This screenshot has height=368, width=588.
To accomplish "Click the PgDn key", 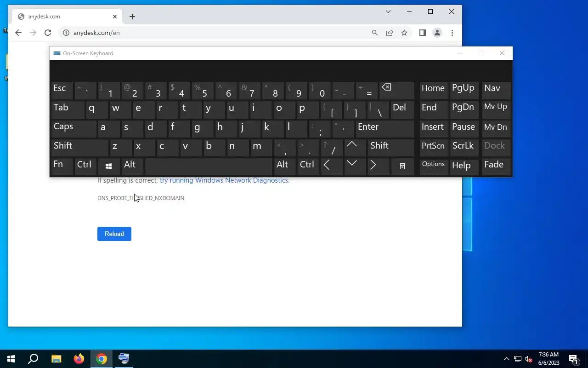I will 464,109.
